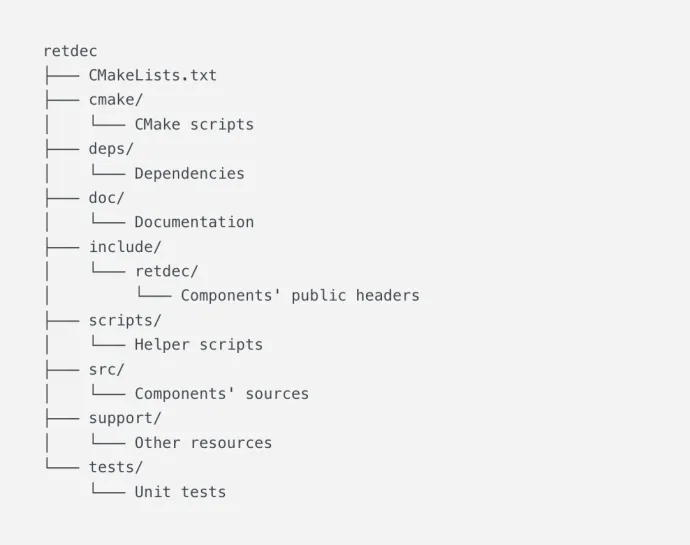Select the support/ directory entry

coord(125,418)
